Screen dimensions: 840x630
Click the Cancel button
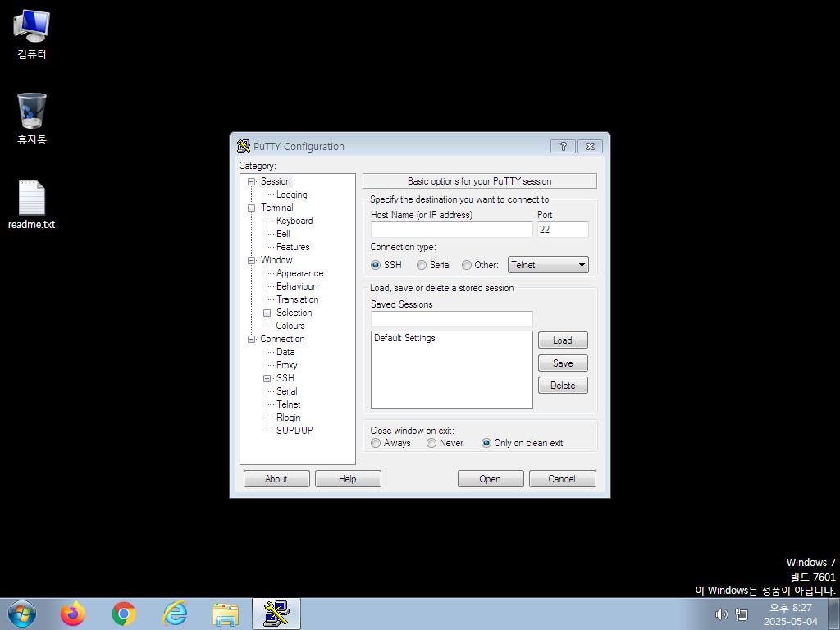(x=562, y=479)
